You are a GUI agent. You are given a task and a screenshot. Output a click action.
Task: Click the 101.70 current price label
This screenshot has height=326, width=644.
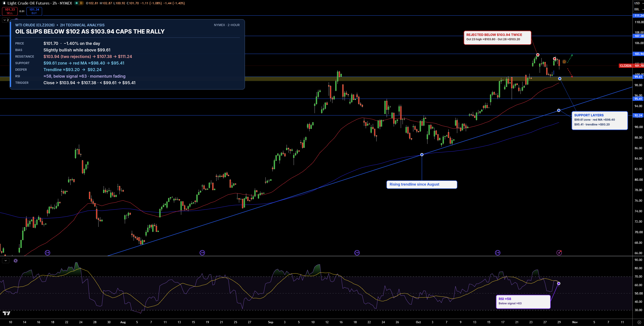[638, 66]
